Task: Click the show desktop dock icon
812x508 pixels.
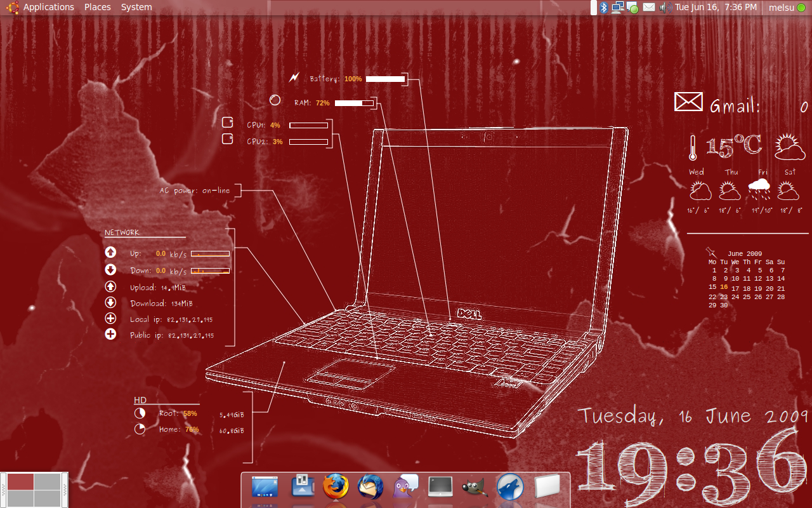Action: pos(265,488)
